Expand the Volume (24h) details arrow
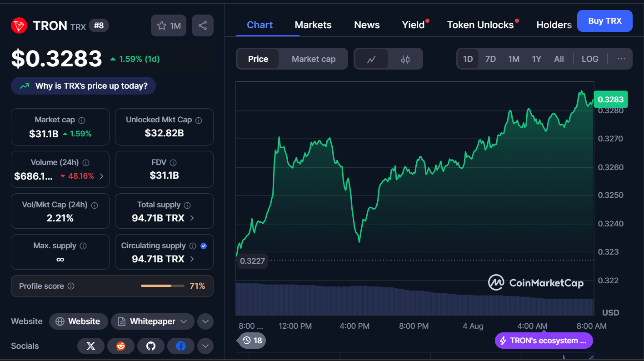The image size is (644, 361). pyautogui.click(x=101, y=176)
